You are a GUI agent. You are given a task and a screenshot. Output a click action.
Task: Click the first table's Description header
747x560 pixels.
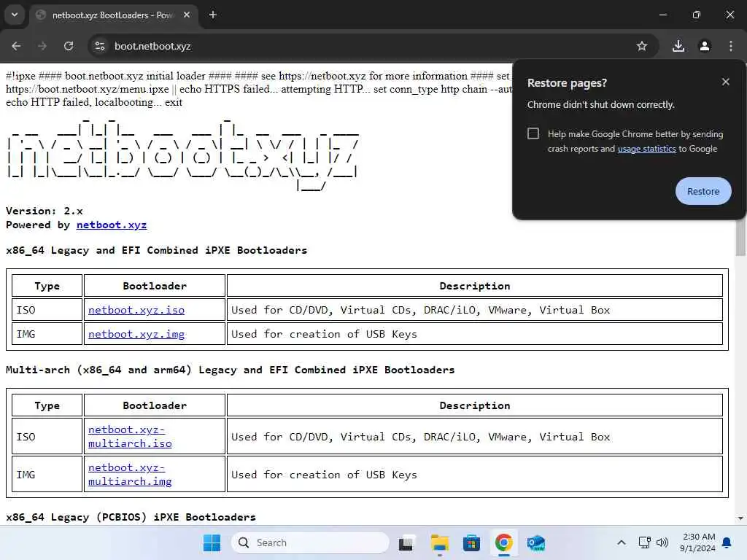[474, 286]
